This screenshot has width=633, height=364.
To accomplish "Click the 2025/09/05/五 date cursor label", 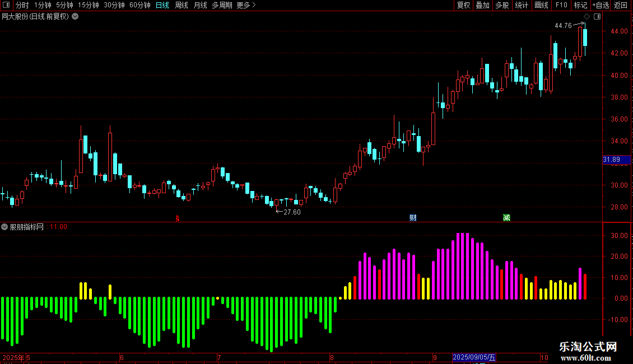I will click(474, 357).
